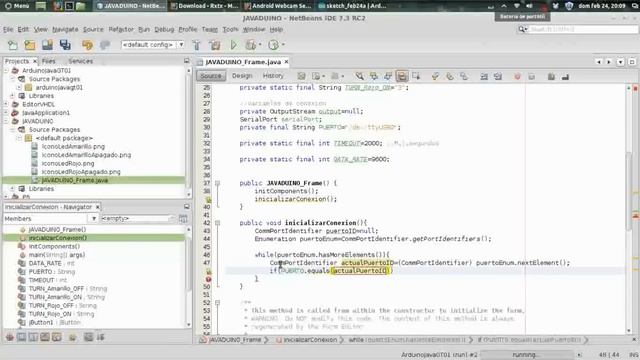Viewport: 640px width, 360px height.
Task: Toggle the show fields filter in the Navigator
Action: click(x=22, y=337)
